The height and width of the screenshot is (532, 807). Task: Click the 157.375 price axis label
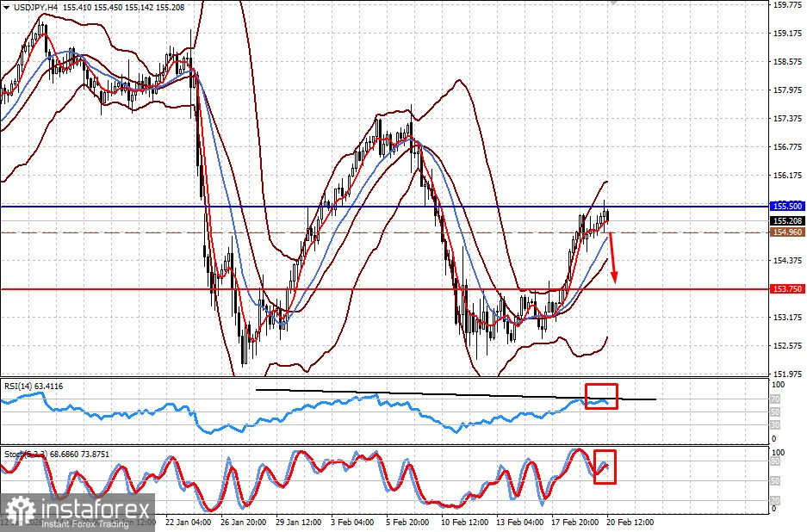pyautogui.click(x=788, y=118)
